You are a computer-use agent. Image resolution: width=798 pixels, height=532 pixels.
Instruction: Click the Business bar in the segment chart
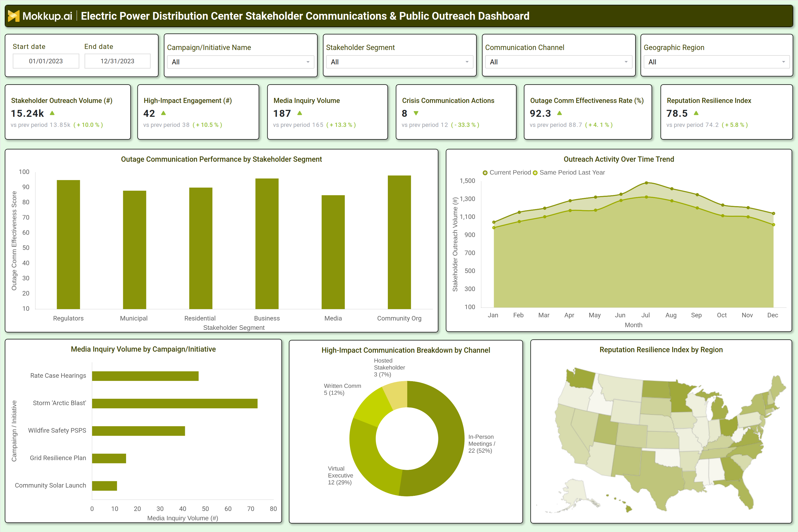point(267,244)
